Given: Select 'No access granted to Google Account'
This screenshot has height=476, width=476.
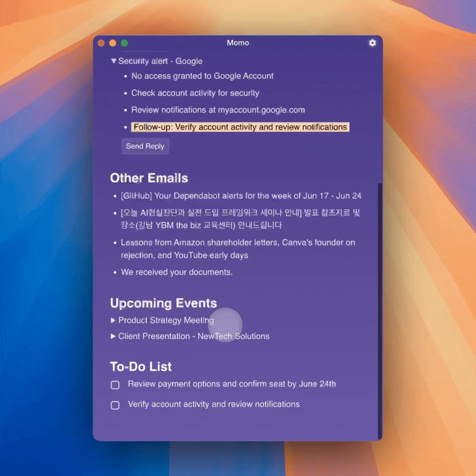Looking at the screenshot, I should tap(202, 76).
